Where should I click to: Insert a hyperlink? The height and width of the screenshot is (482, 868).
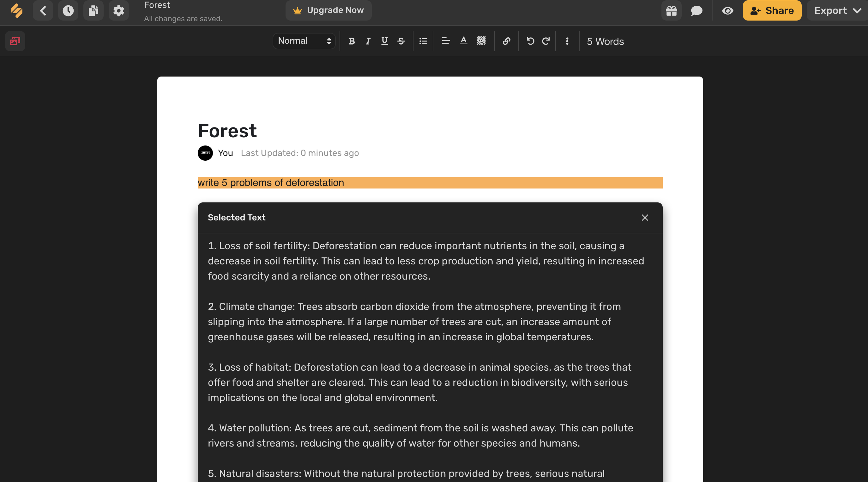[x=506, y=41]
